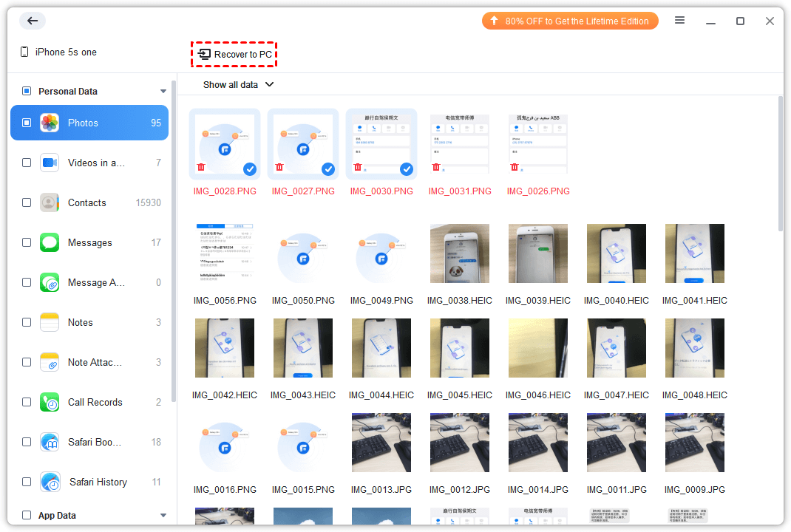Click the Call Records phone icon

(x=50, y=402)
